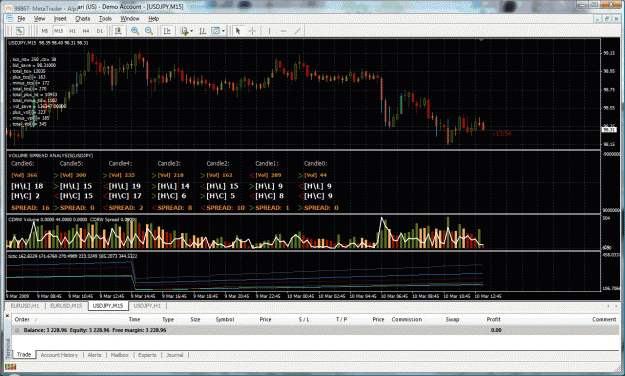Open the Journal terminal tab
The image size is (625, 376).
point(175,355)
